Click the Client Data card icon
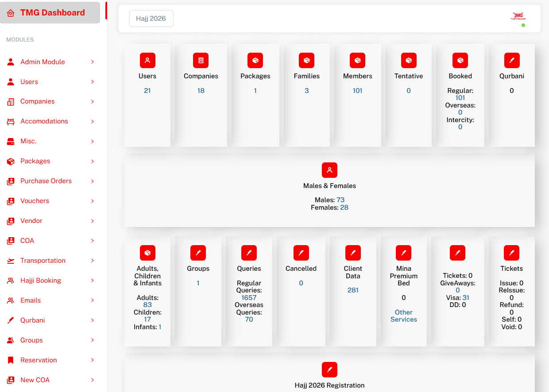Screen dimensions: 549x392 tap(353, 253)
